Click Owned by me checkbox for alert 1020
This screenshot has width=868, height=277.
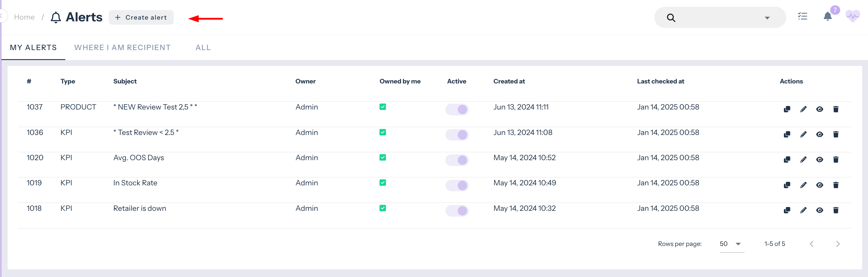pyautogui.click(x=382, y=158)
